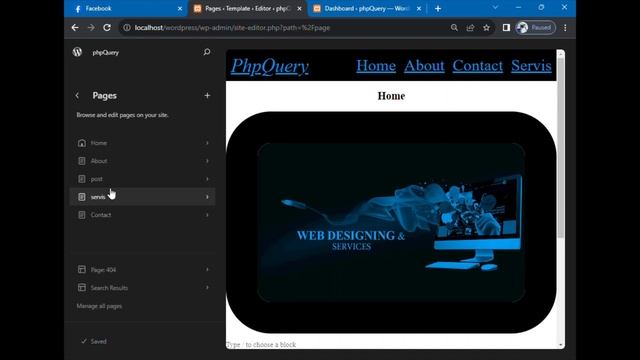Select the Home page house icon
The height and width of the screenshot is (360, 640).
coord(82,143)
